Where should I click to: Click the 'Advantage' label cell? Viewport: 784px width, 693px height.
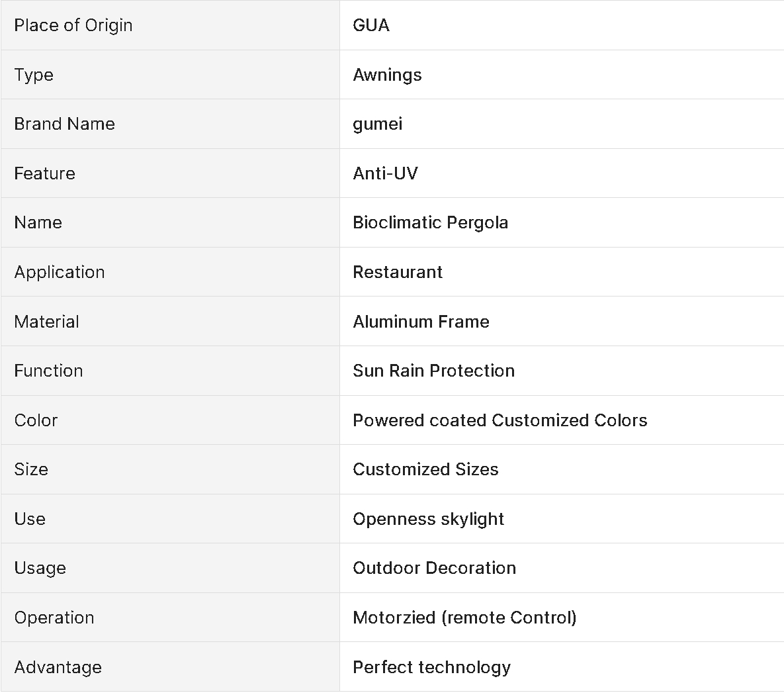(58, 667)
